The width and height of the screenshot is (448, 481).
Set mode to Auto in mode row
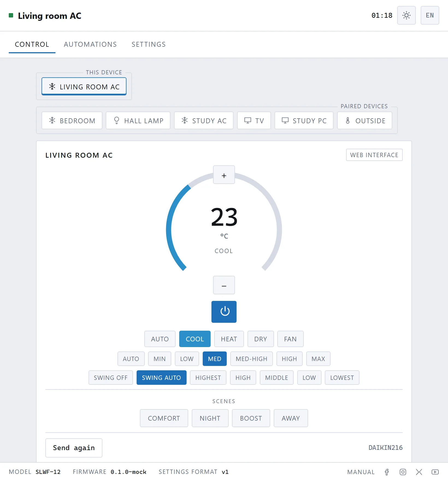(160, 339)
